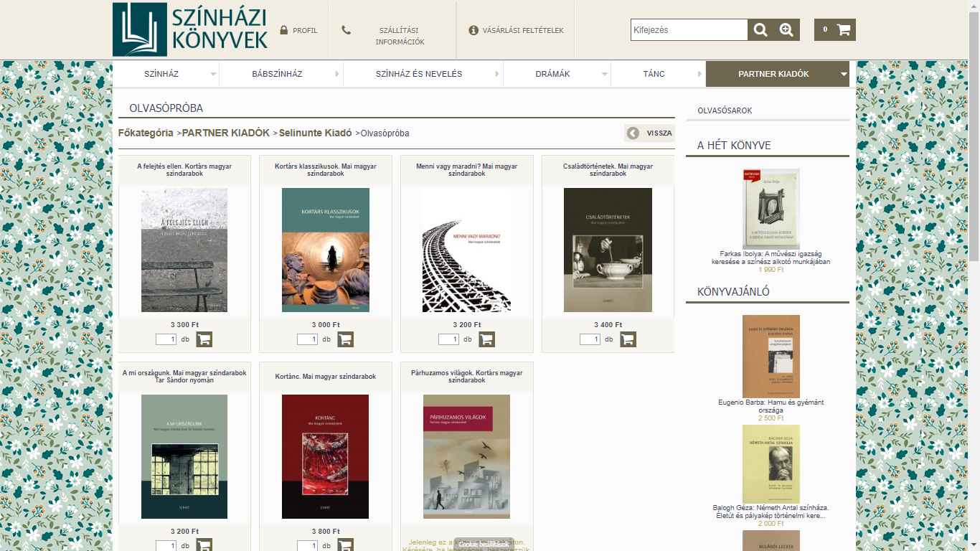
Task: Add 'Kortárs klasszikusok' to cart
Action: (346, 339)
